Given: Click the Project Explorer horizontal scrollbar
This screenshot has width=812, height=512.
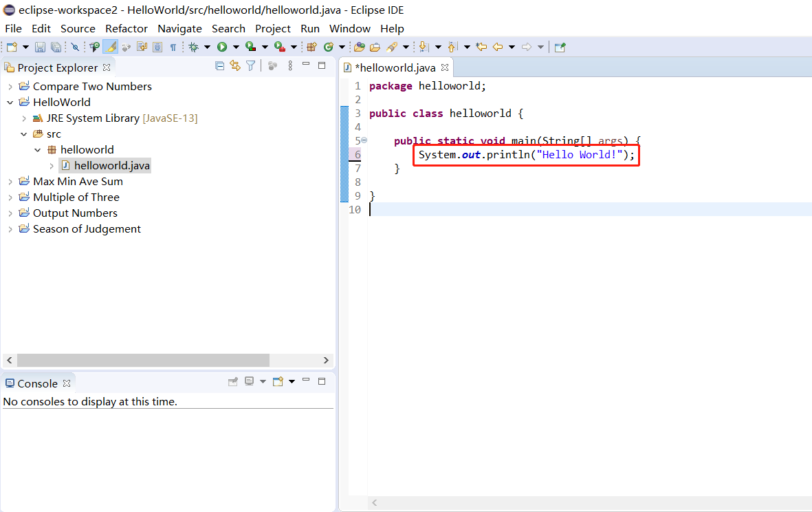Looking at the screenshot, I should 143,360.
